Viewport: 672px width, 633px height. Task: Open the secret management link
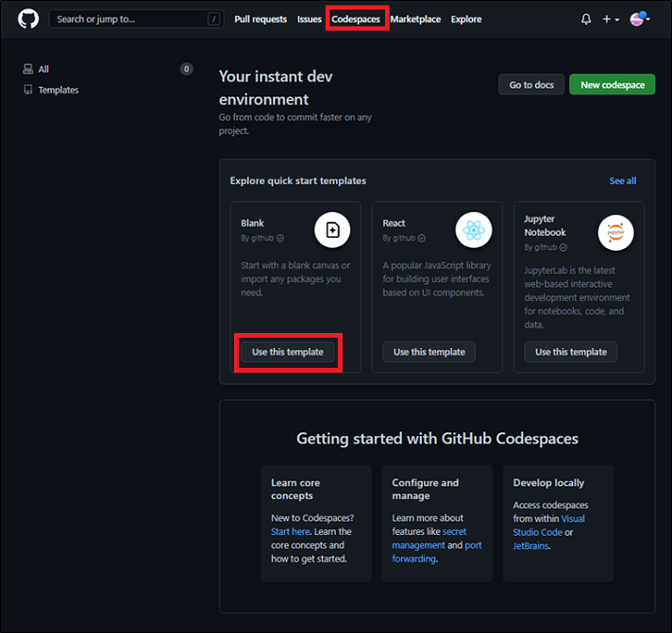[x=429, y=539]
